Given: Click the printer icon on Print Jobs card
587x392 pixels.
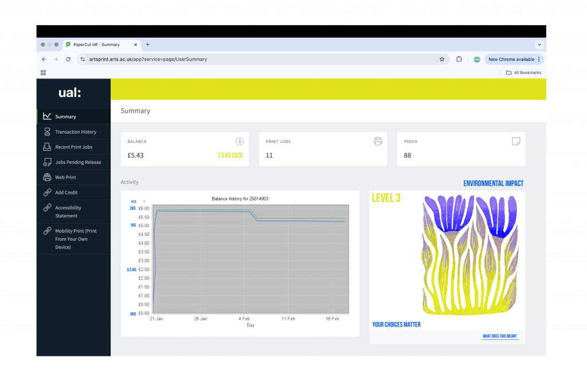Looking at the screenshot, I should click(378, 141).
